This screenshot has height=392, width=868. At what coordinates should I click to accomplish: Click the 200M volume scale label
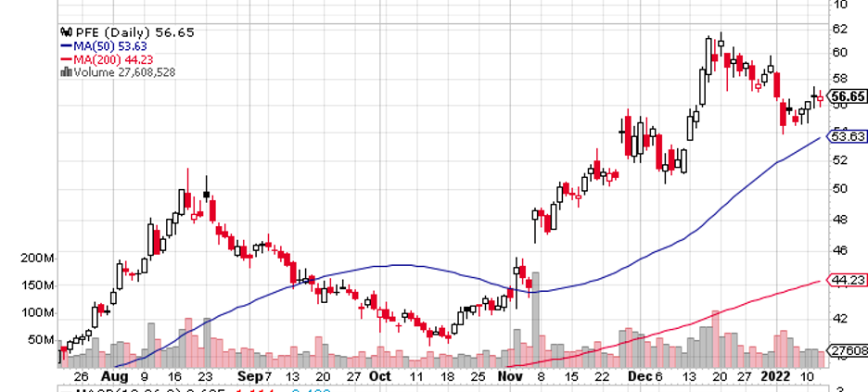click(36, 259)
